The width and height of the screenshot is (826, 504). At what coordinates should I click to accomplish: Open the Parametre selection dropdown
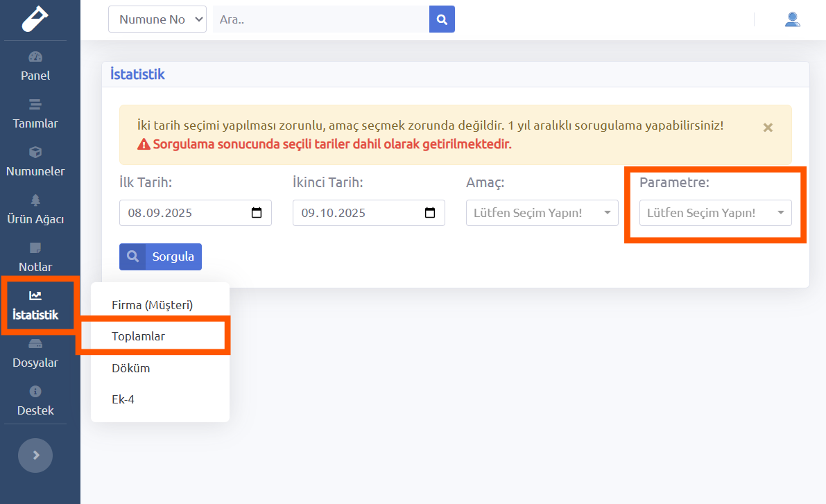pos(715,213)
